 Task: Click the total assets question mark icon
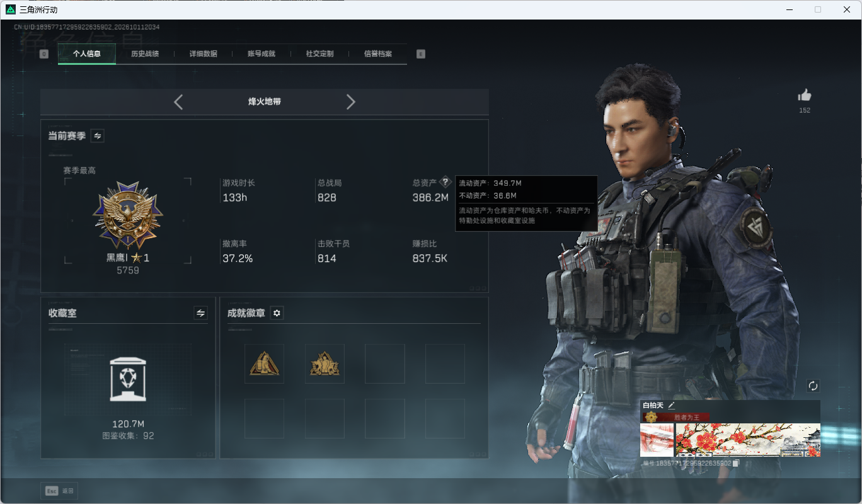point(445,182)
